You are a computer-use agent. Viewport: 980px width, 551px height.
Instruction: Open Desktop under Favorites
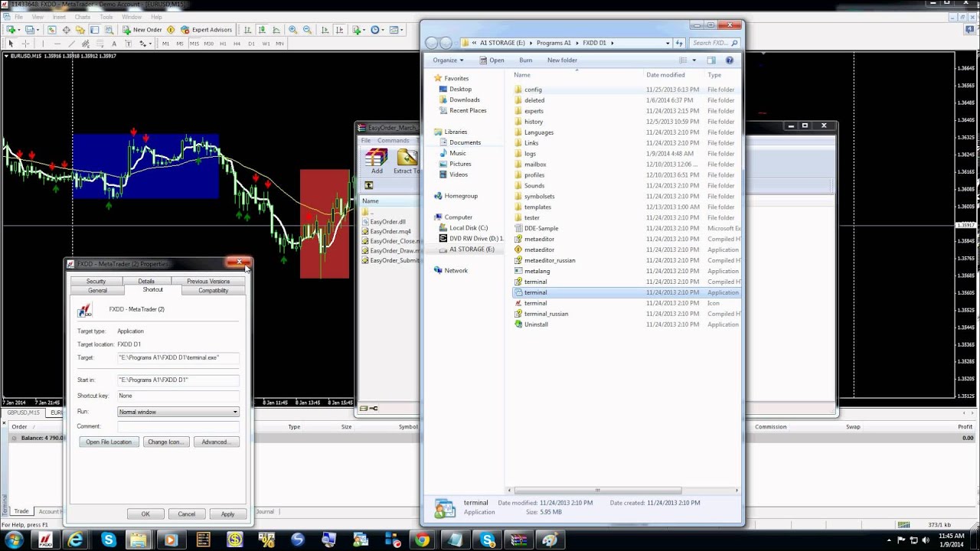coord(460,89)
